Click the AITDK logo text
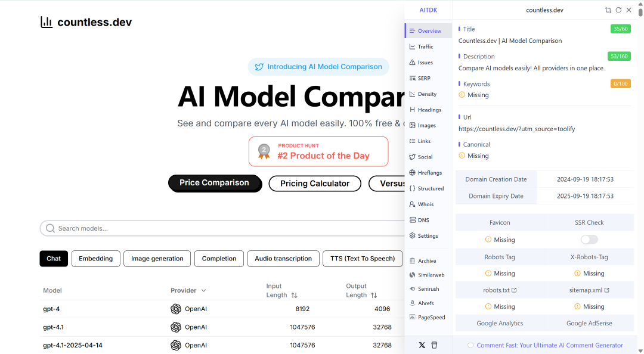644x354 pixels. pos(428,10)
